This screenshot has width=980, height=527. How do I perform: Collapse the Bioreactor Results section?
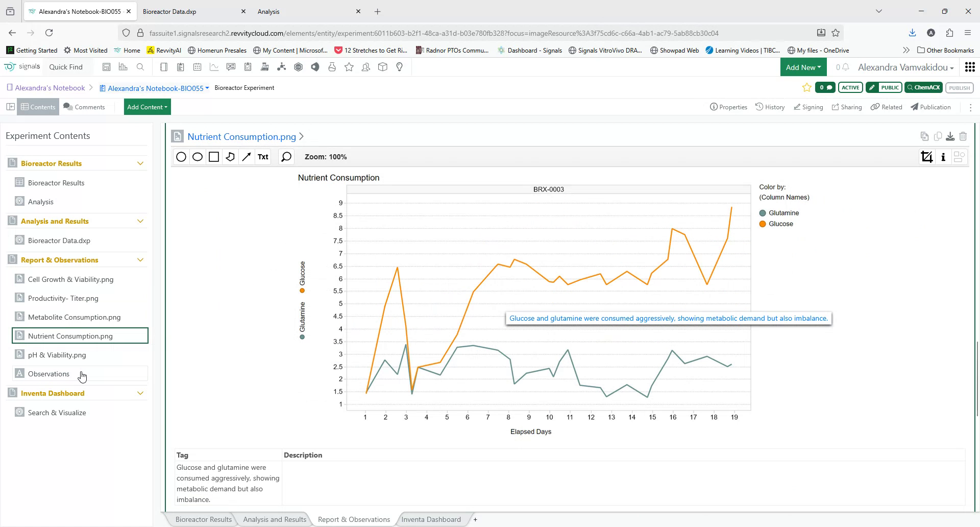coord(140,163)
